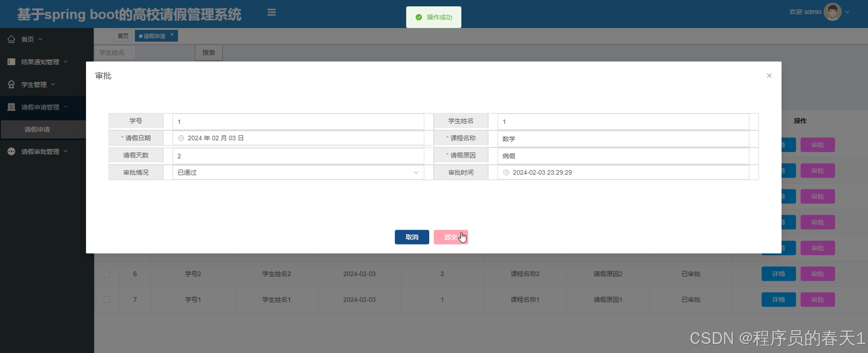Click the home icon in sidebar
Image resolution: width=868 pixels, height=353 pixels.
tap(11, 39)
